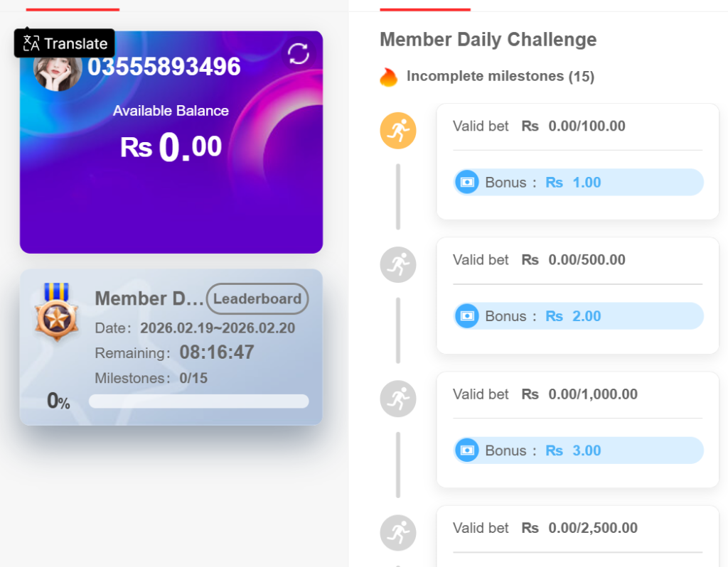Click the Member Daily Challenge heading

point(488,40)
